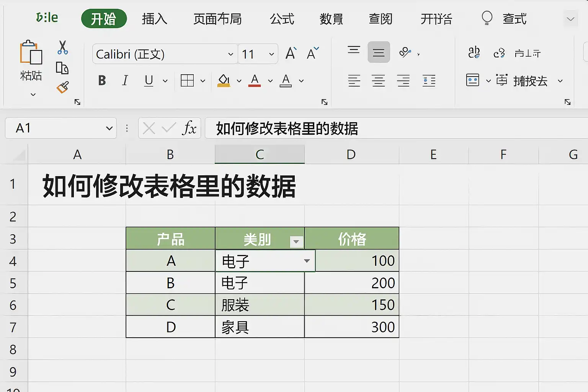
Task: Click the increase font size icon
Action: pyautogui.click(x=291, y=53)
